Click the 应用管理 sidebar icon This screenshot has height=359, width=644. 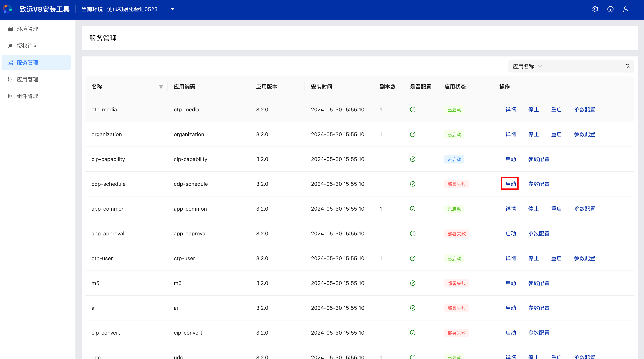click(10, 79)
